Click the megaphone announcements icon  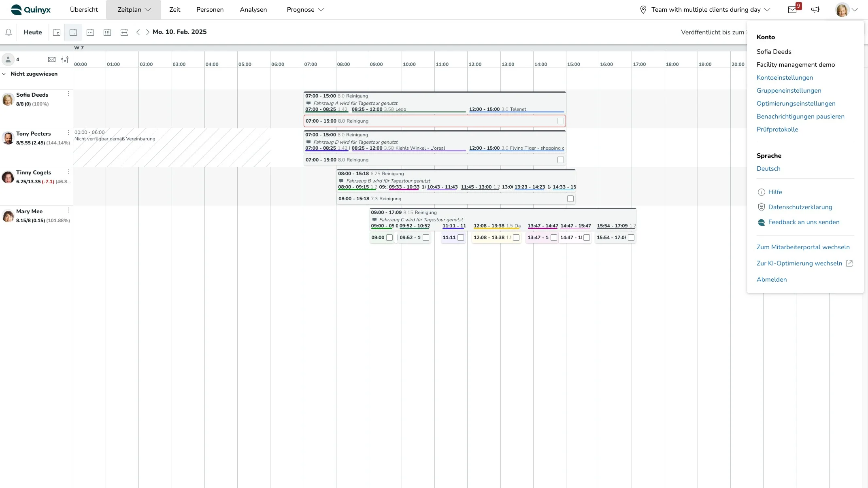(815, 10)
